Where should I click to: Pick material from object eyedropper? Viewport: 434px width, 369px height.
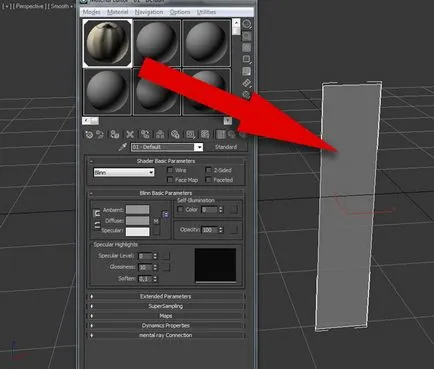click(x=123, y=147)
